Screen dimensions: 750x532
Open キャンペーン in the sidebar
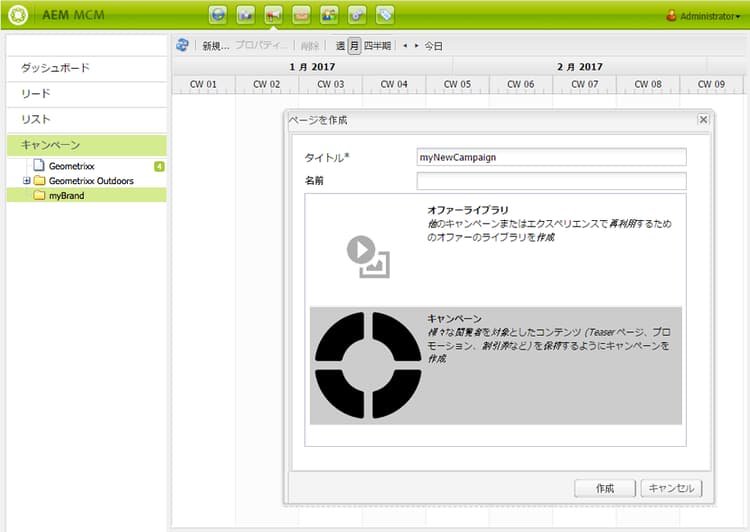tap(87, 145)
